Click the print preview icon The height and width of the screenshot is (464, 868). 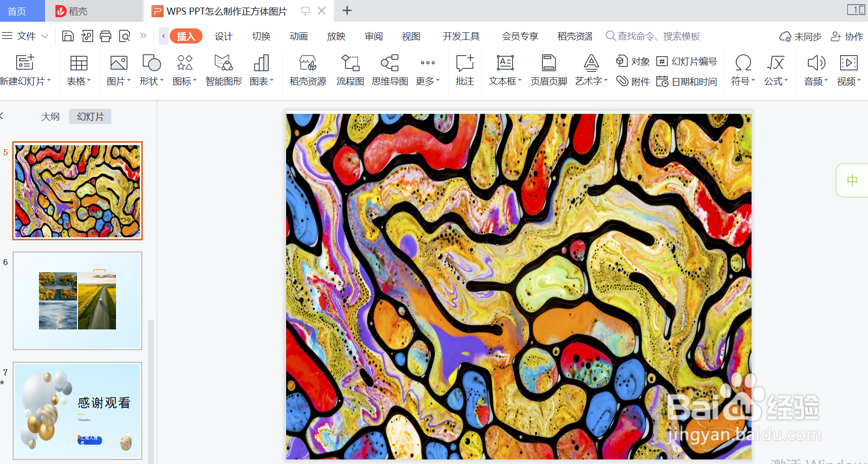pos(125,36)
